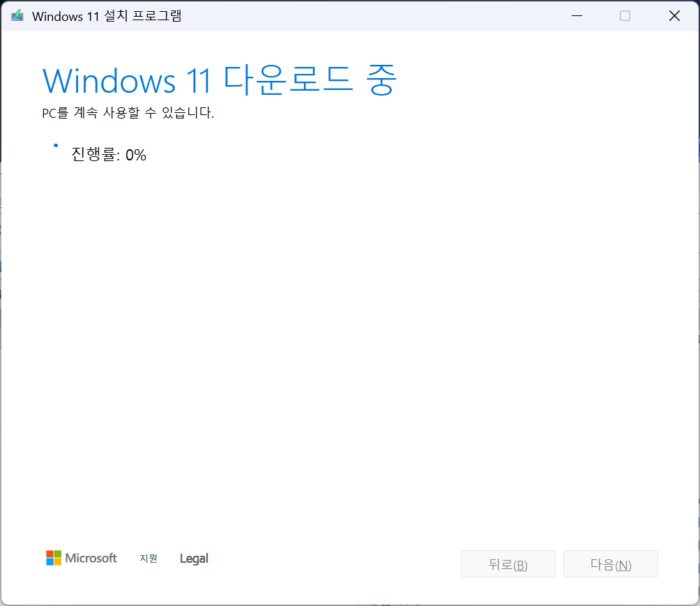Open the 지원 support link
This screenshot has height=606, width=700.
pos(149,558)
